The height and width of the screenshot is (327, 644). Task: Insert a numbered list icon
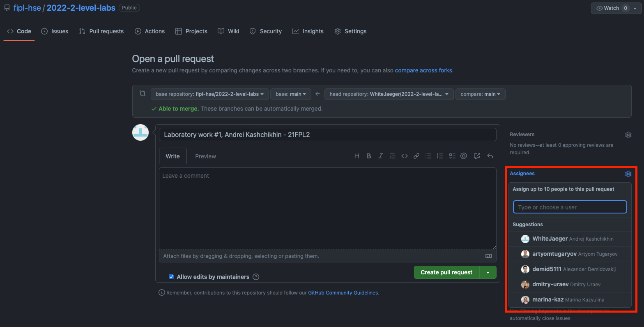(440, 156)
